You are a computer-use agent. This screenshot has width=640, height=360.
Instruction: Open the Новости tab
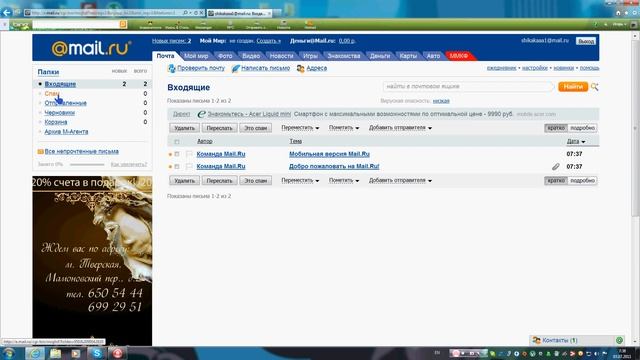point(281,56)
